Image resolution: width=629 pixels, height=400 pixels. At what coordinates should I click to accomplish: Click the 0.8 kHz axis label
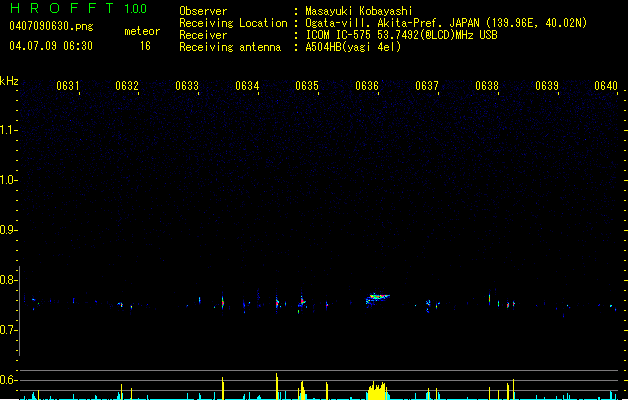[x=8, y=280]
